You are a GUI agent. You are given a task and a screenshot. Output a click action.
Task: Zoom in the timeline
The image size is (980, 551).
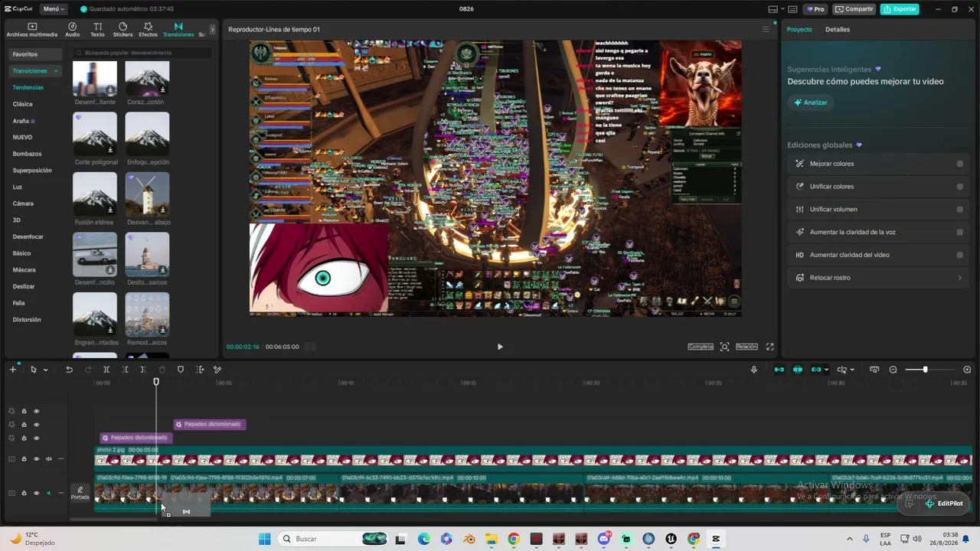click(967, 370)
